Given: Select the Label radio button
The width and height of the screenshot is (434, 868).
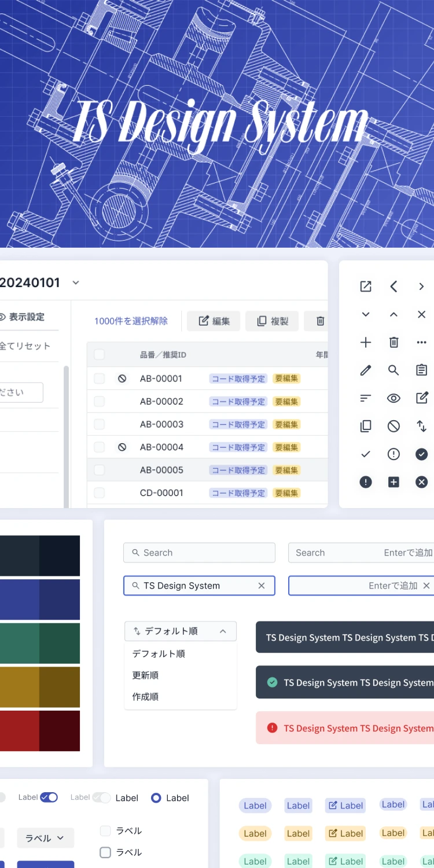Looking at the screenshot, I should point(156,798).
